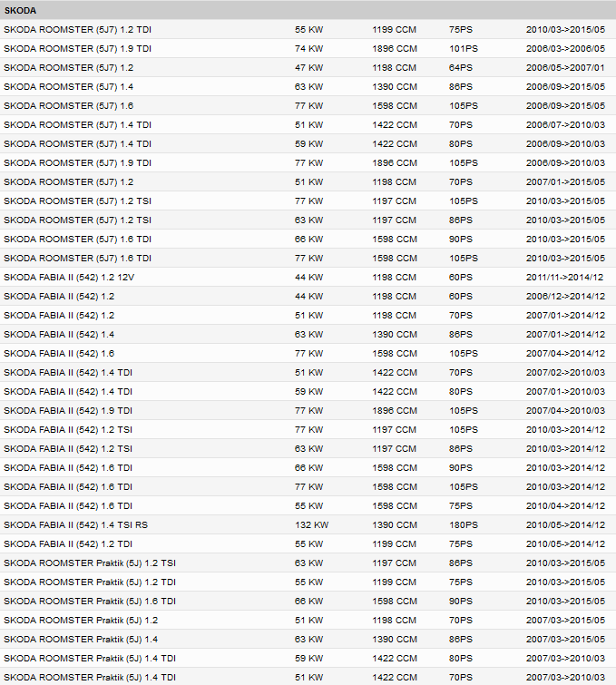This screenshot has width=616, height=685.
Task: Select the SKODA FABIA II (542) 1.4 model name
Action: click(x=59, y=335)
